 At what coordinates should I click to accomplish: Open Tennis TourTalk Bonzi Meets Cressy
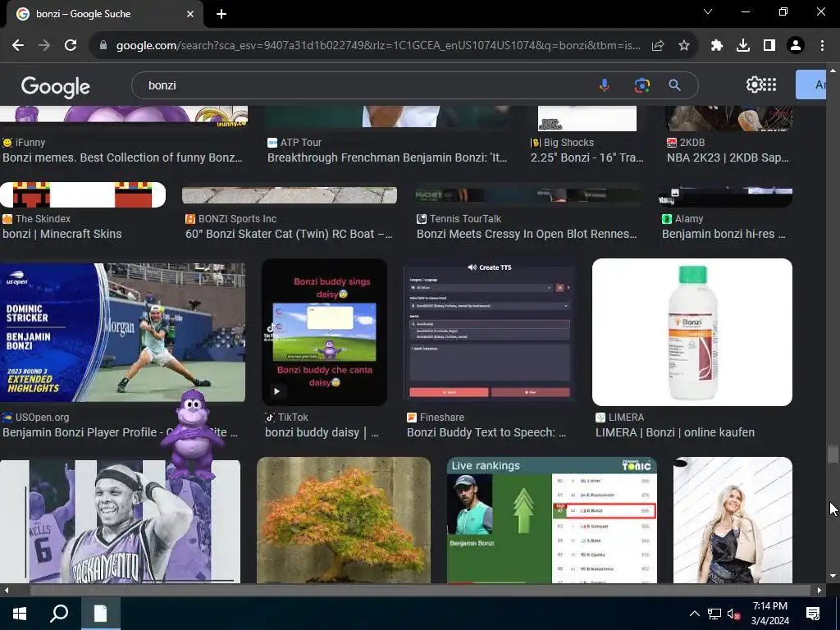click(527, 234)
